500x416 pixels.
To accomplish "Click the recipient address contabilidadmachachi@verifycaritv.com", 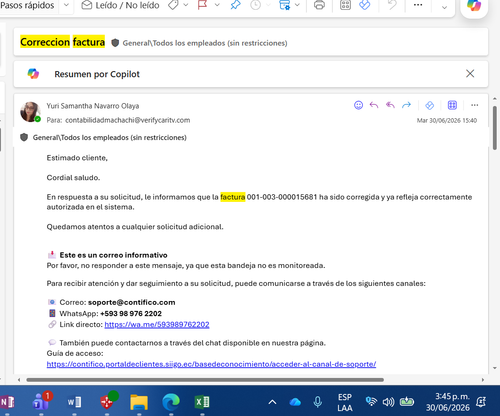I will [128, 120].
